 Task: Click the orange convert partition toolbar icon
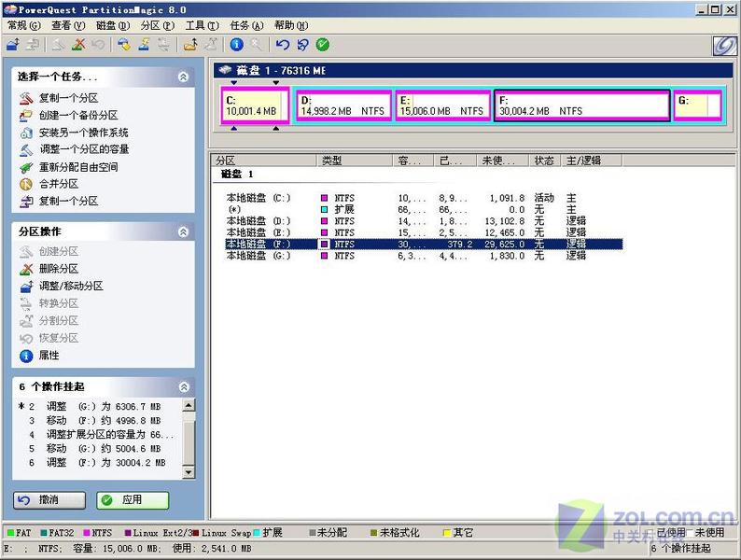[190, 45]
